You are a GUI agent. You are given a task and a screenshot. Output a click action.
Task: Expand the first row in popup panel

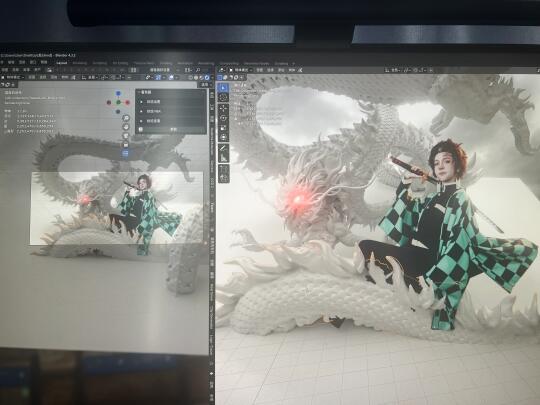[171, 102]
